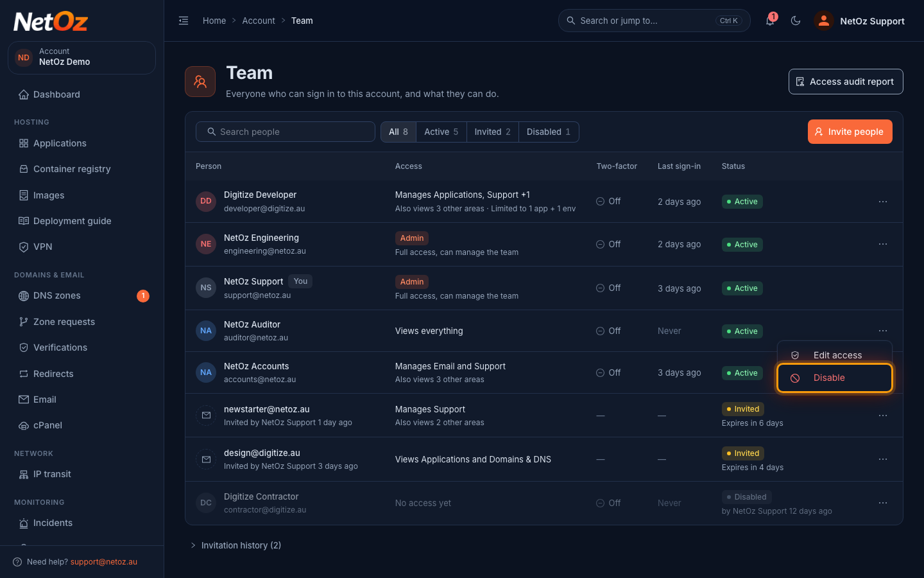Image resolution: width=924 pixels, height=578 pixels.
Task: Click the Search or jump to box
Action: click(x=654, y=21)
